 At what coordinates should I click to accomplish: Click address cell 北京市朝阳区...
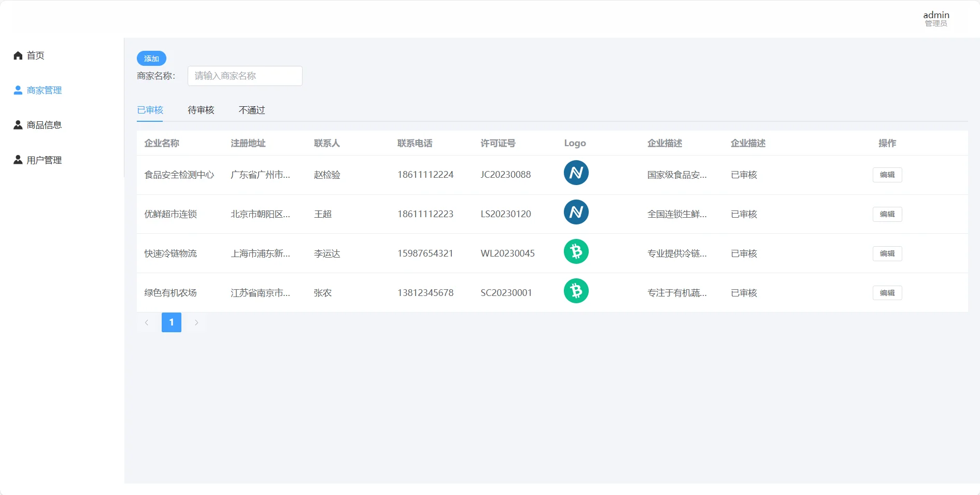pyautogui.click(x=260, y=214)
